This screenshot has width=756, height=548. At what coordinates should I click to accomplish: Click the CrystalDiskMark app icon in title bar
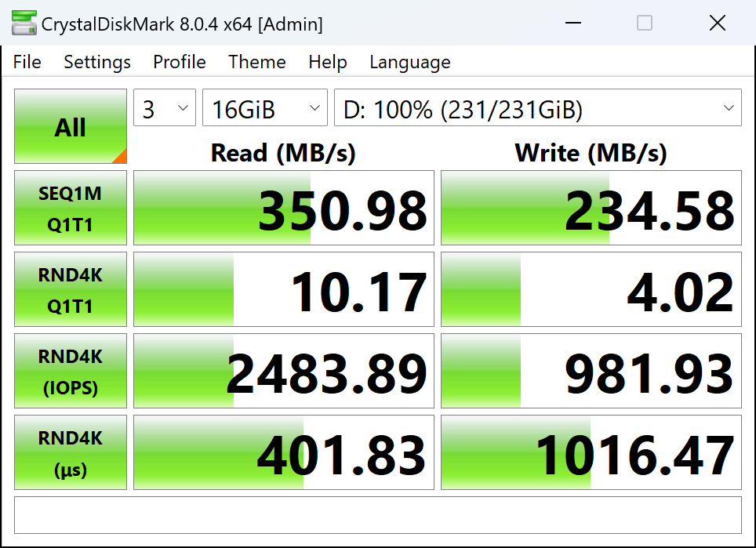pyautogui.click(x=24, y=24)
